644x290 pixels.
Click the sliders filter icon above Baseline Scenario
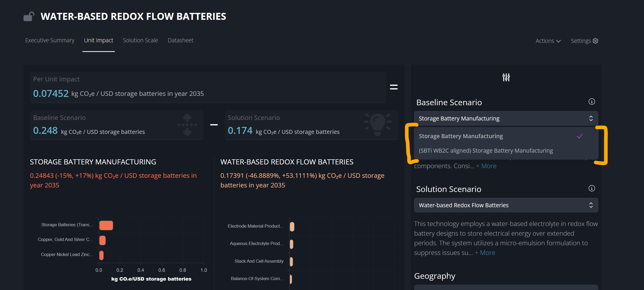pos(506,77)
